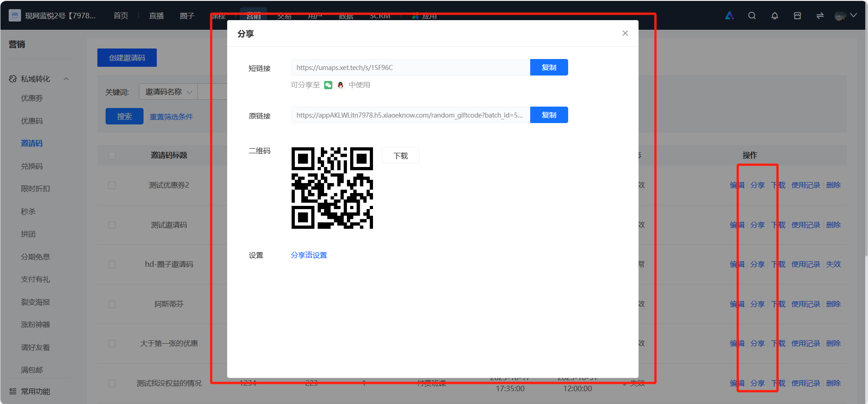Click the storefront icon in the top bar
Viewport: 868px width, 404px height.
tap(798, 16)
